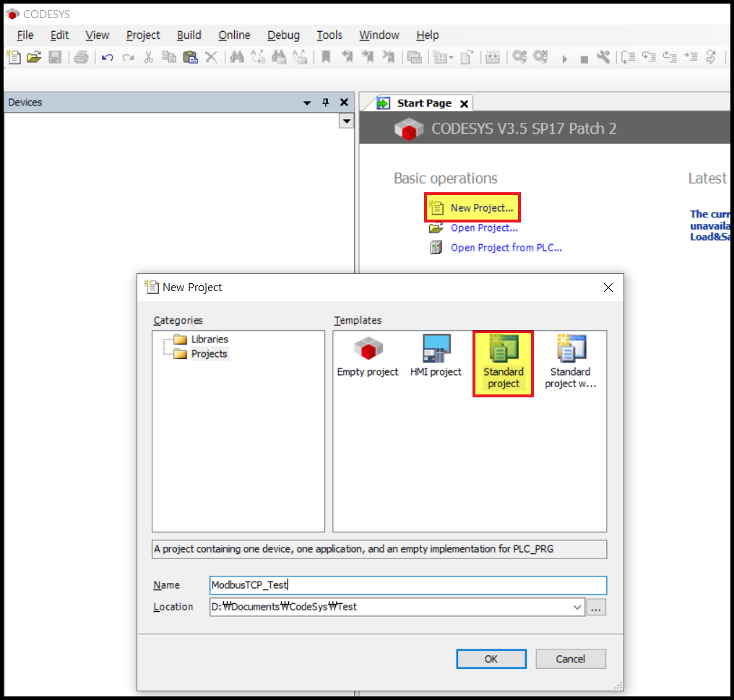Click the Print toolbar icon

coord(81,57)
